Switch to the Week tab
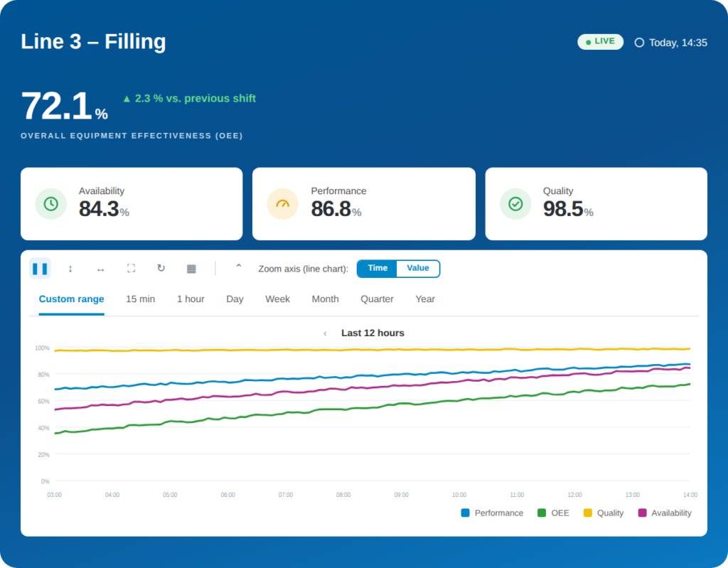The width and height of the screenshot is (728, 568). click(x=278, y=299)
